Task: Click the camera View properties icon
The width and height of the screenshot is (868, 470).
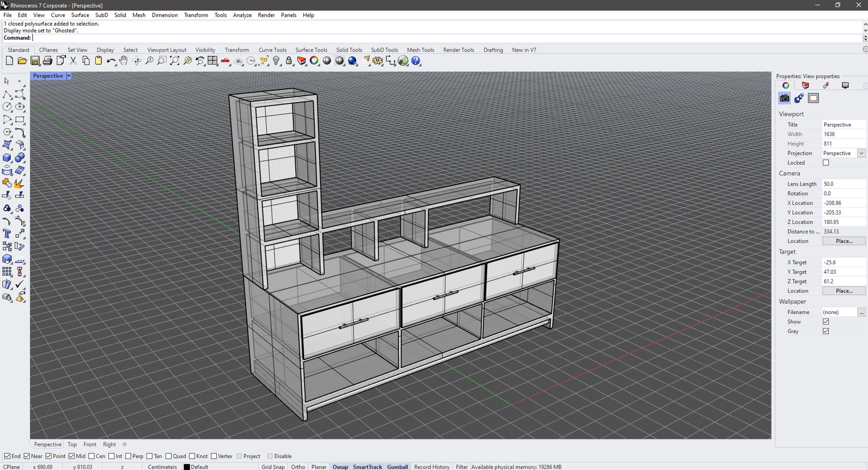Action: pyautogui.click(x=784, y=98)
